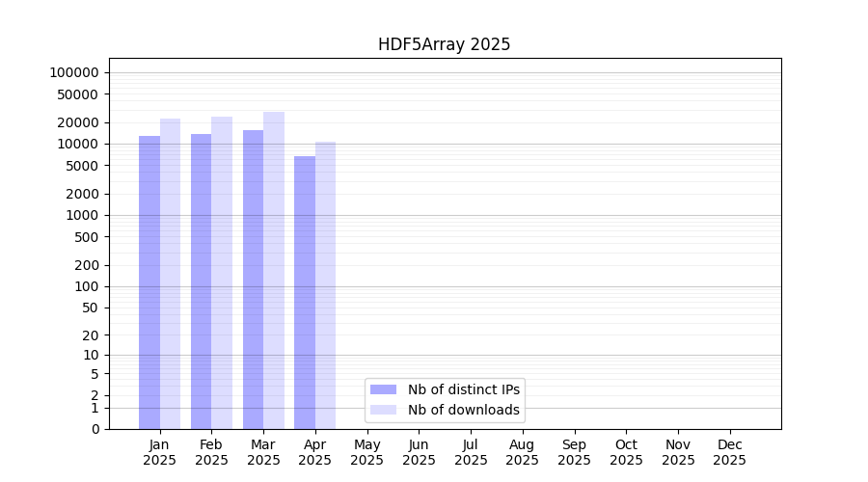Select the 'Aug 2025' x-axis label

click(x=523, y=452)
